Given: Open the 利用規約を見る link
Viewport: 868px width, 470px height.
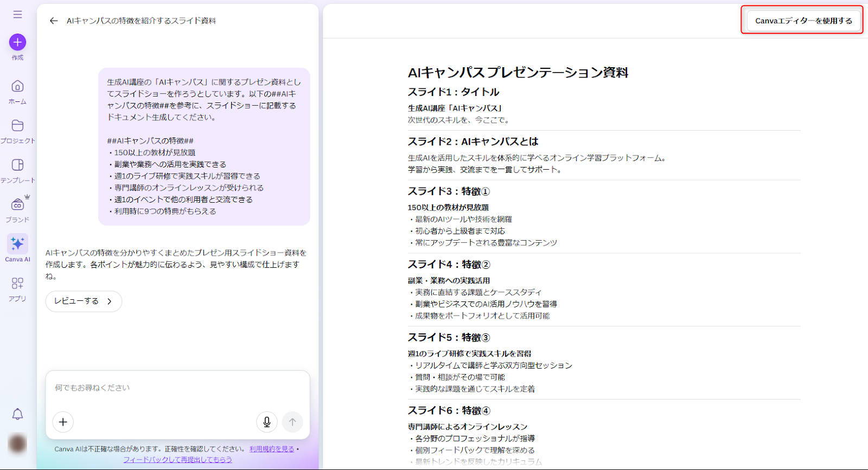Looking at the screenshot, I should (271, 449).
